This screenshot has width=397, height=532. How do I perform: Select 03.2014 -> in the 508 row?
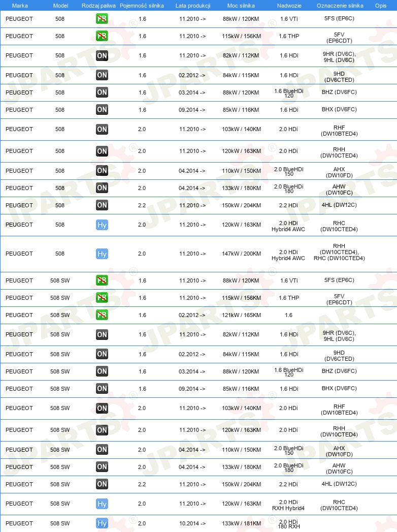click(x=192, y=92)
